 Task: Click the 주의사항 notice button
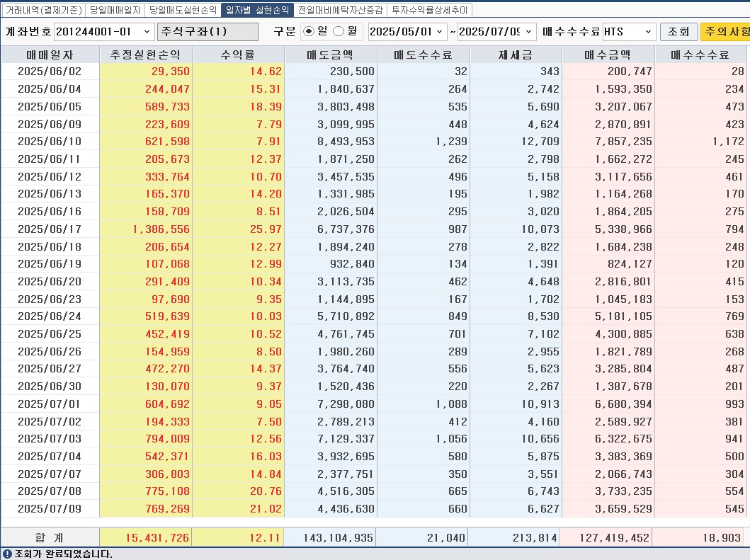(x=725, y=32)
